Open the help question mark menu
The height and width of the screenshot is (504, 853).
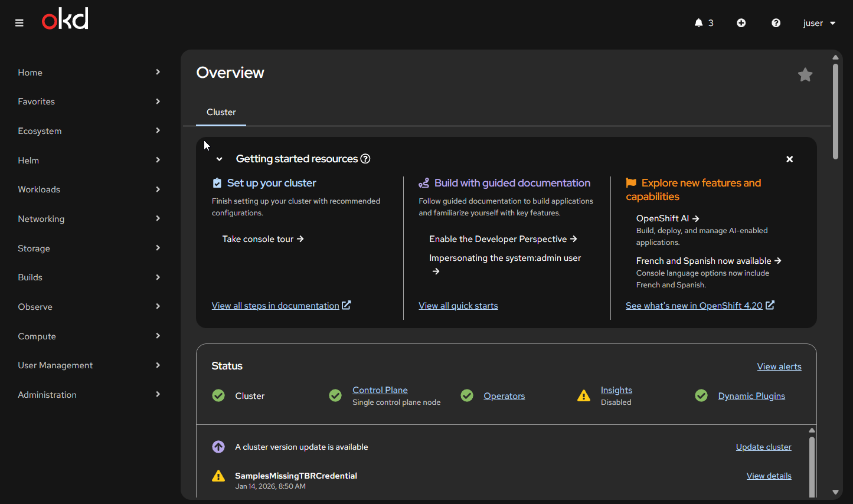[x=776, y=23]
